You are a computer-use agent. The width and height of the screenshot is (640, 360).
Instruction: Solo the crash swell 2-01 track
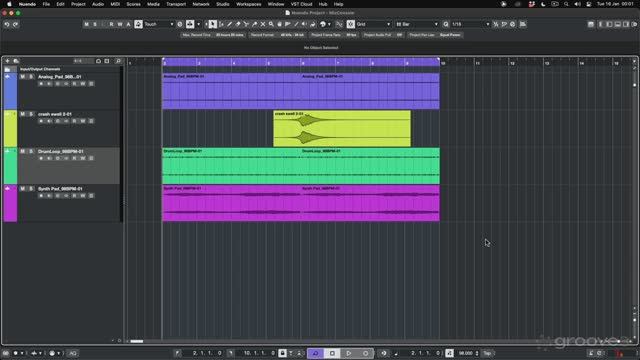click(31, 114)
